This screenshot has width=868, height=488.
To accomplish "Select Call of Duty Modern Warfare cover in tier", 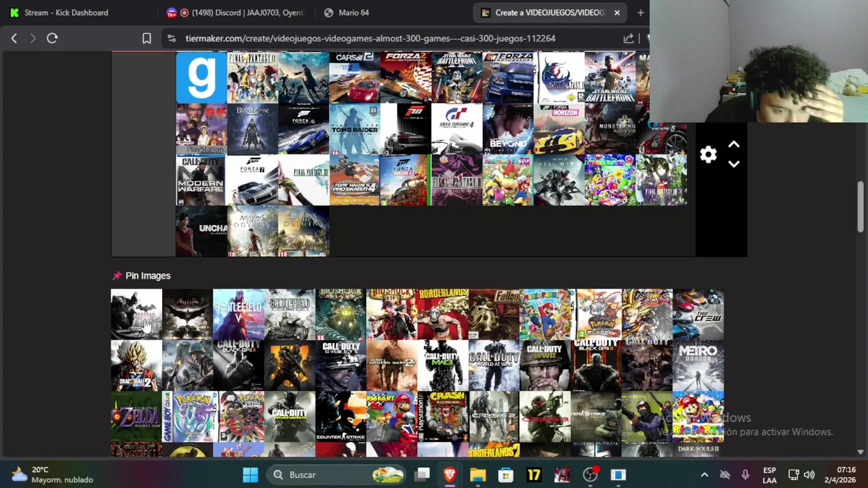I will 201,180.
